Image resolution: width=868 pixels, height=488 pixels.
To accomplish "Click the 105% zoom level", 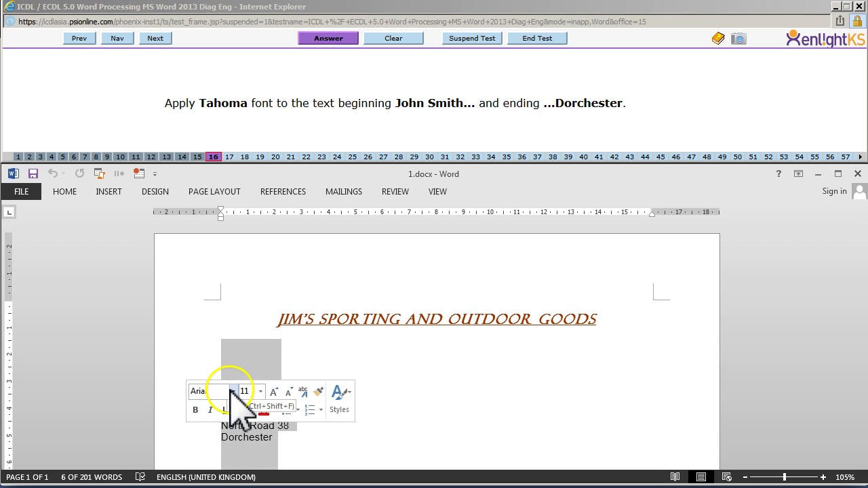I will coord(845,477).
